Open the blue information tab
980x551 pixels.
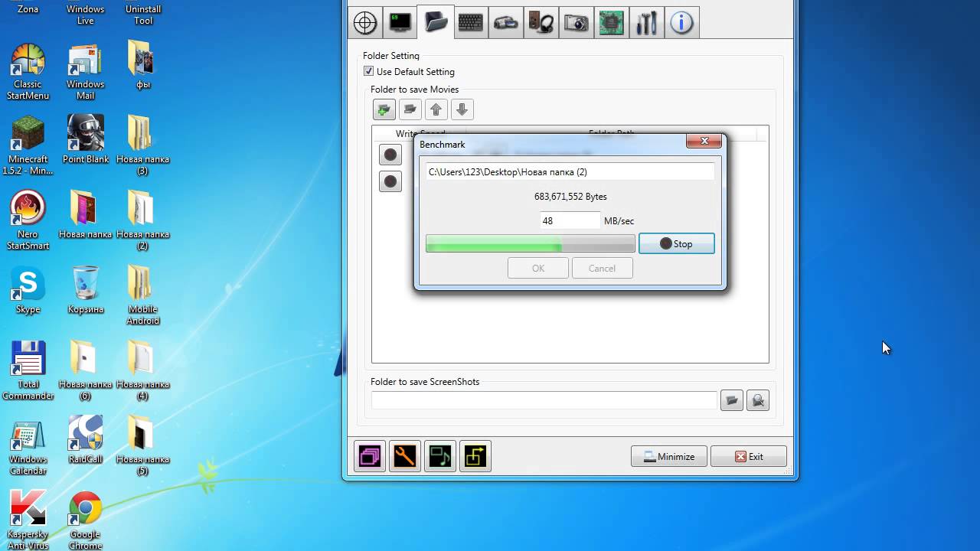coord(682,22)
